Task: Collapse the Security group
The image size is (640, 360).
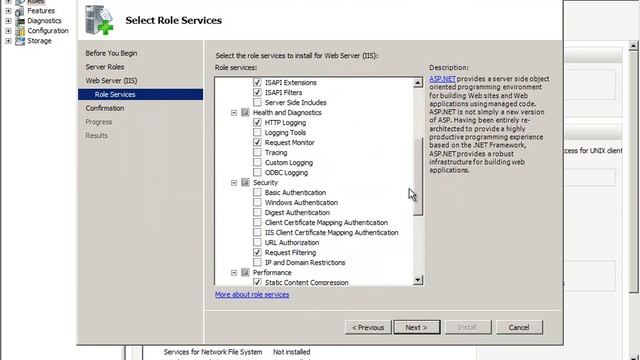Action: click(x=234, y=182)
